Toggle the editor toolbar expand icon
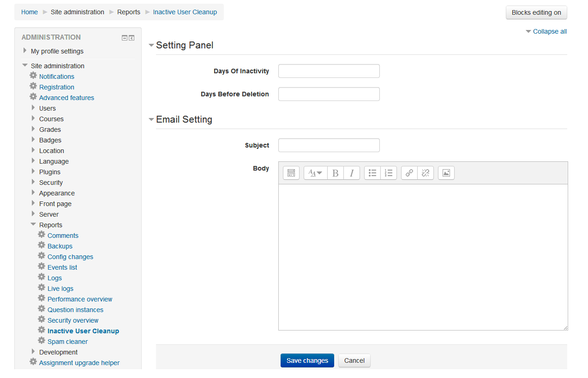 tap(291, 173)
